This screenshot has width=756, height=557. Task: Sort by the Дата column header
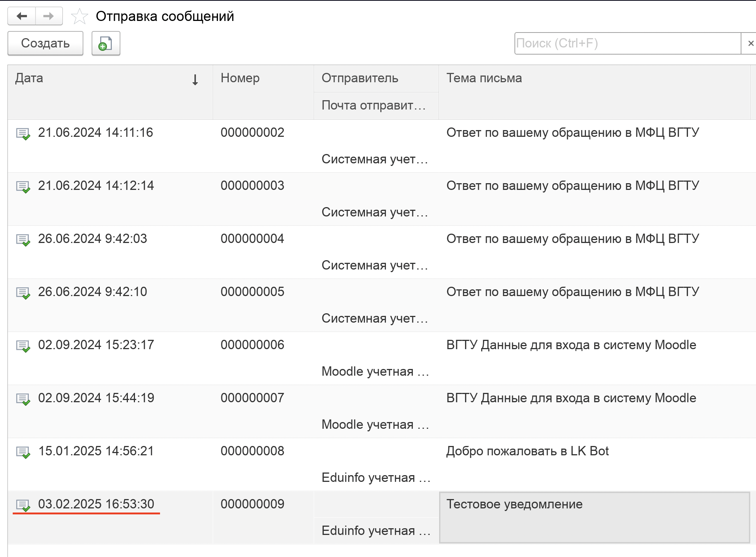(29, 78)
